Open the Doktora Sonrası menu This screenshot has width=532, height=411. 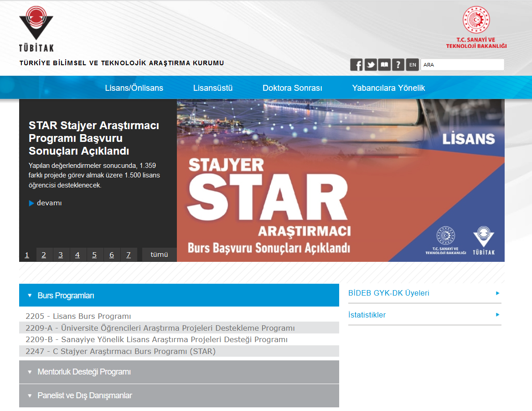coord(292,88)
